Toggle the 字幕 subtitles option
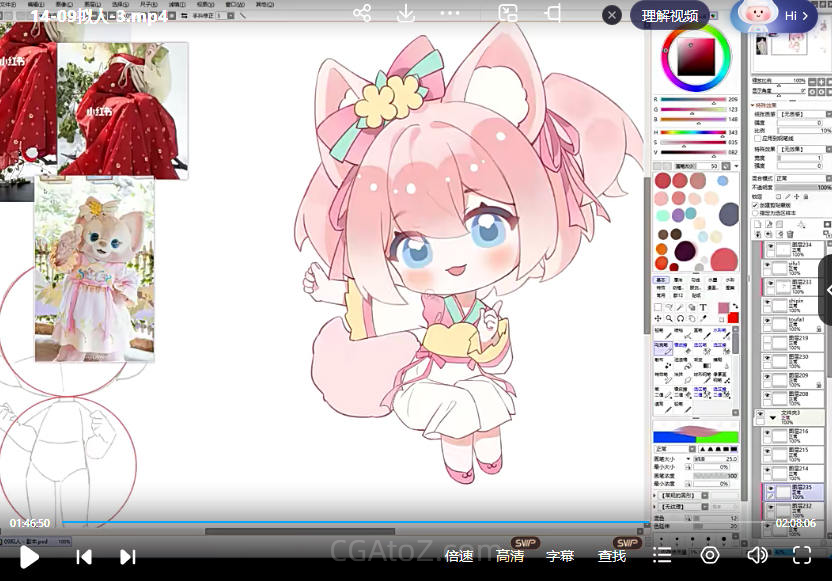 pos(560,556)
